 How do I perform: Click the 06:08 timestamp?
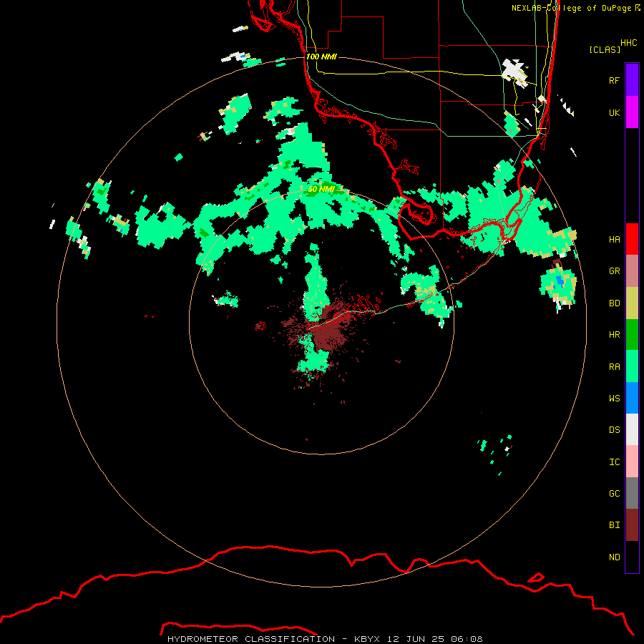click(x=466, y=639)
